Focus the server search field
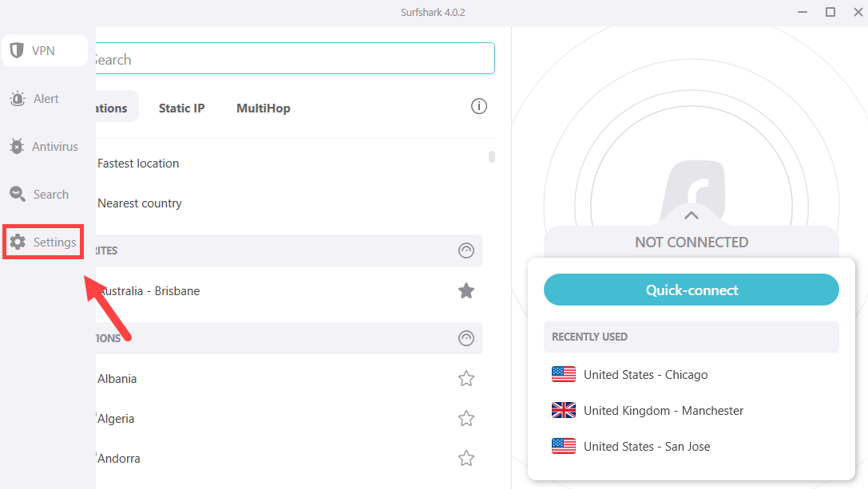The height and width of the screenshot is (489, 868). pyautogui.click(x=295, y=58)
